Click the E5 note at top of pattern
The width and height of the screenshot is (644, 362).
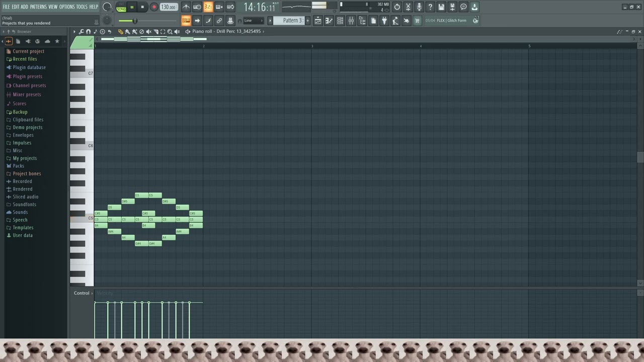pos(141,195)
